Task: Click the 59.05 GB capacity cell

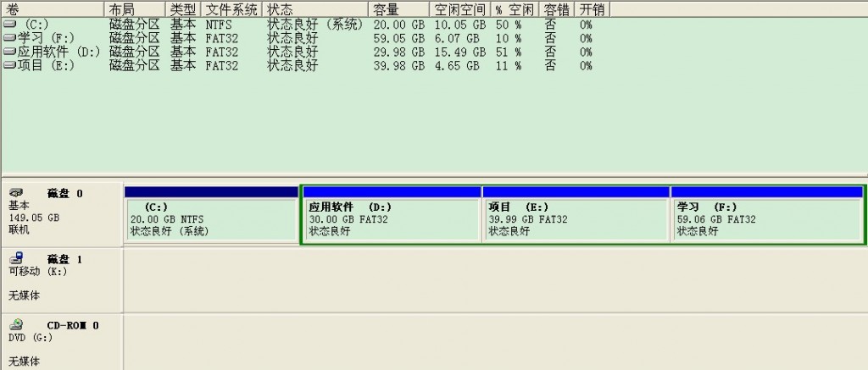Action: (399, 38)
